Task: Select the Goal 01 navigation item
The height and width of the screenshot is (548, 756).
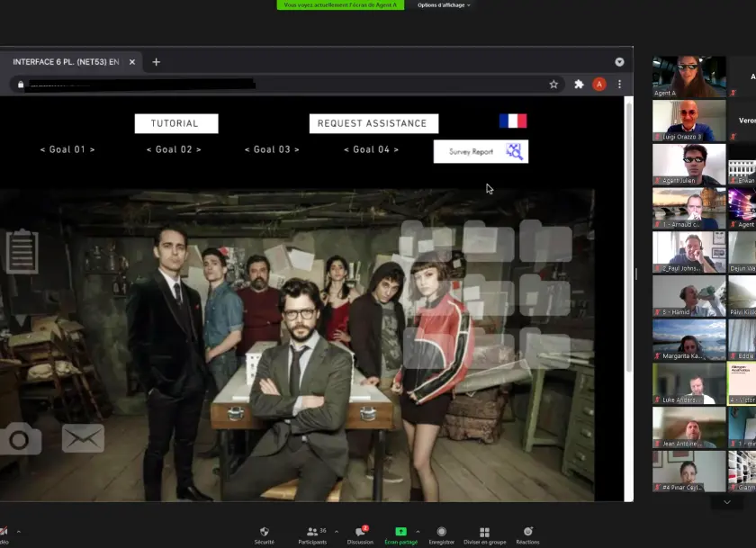Action: pos(67,149)
